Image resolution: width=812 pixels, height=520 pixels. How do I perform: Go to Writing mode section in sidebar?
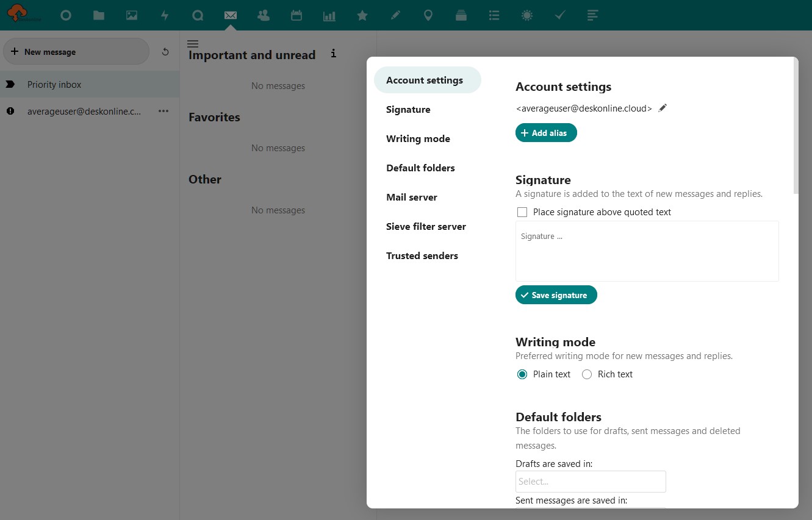[427, 139]
